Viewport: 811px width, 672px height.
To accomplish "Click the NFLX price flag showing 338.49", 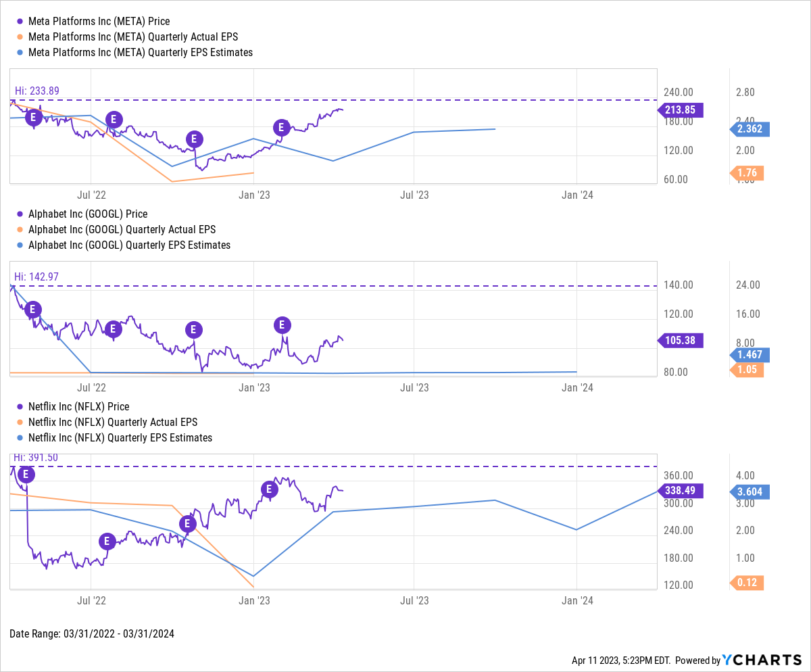I will pyautogui.click(x=681, y=491).
